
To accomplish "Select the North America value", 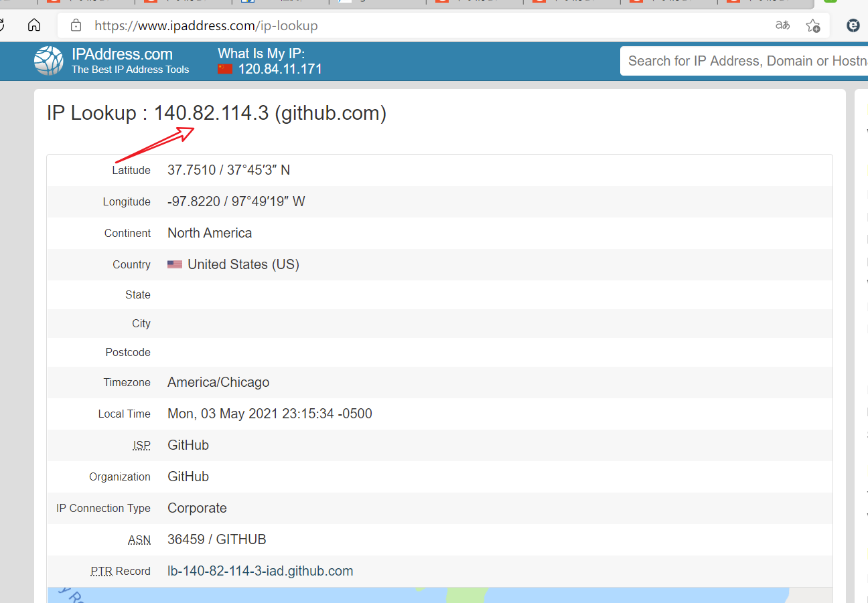I will [x=210, y=233].
